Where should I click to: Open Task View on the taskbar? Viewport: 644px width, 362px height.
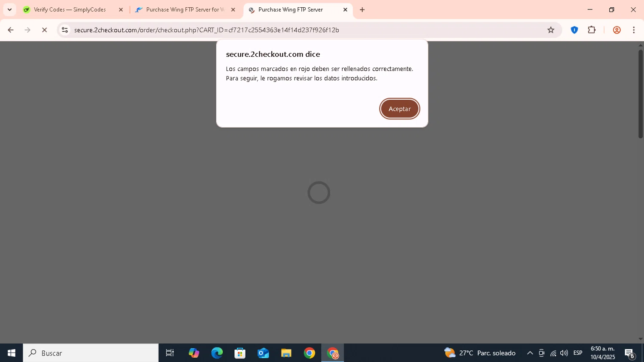pos(170,353)
